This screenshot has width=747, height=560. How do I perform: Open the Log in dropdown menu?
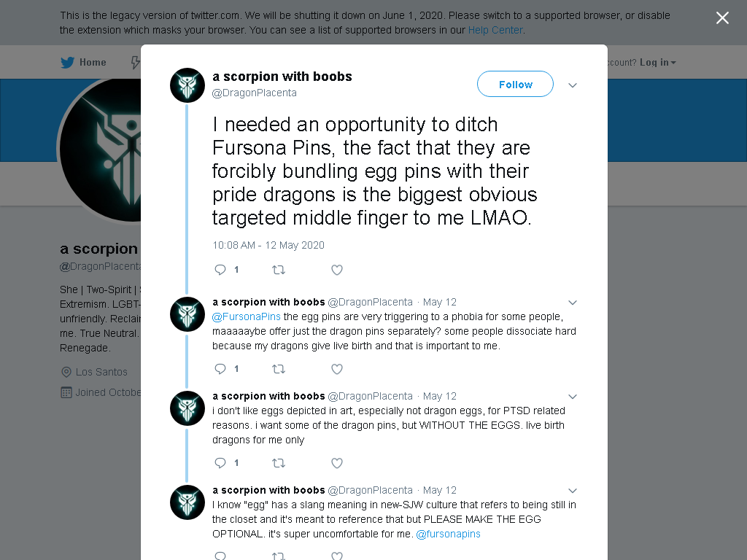click(x=657, y=63)
